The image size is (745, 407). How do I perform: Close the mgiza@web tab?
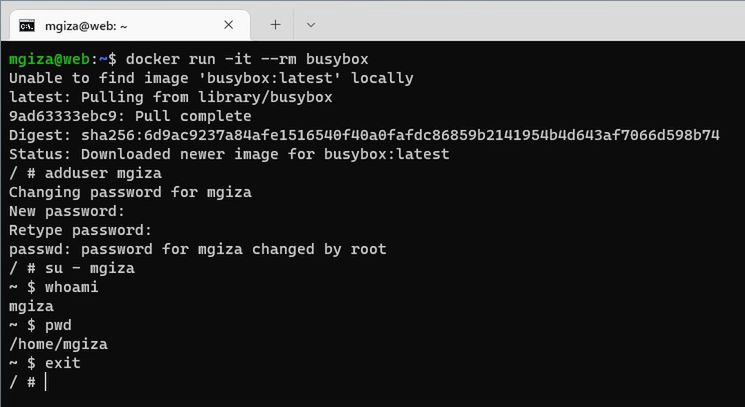pyautogui.click(x=229, y=25)
